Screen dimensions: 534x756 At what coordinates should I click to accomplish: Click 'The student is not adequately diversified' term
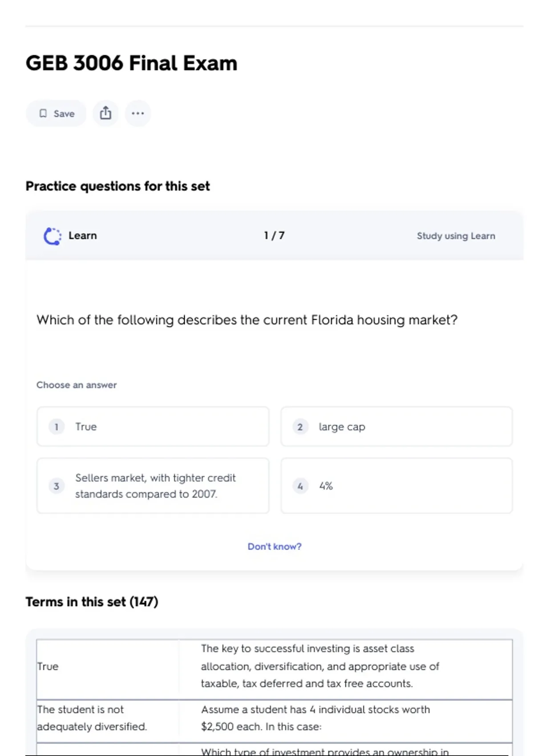click(x=92, y=718)
